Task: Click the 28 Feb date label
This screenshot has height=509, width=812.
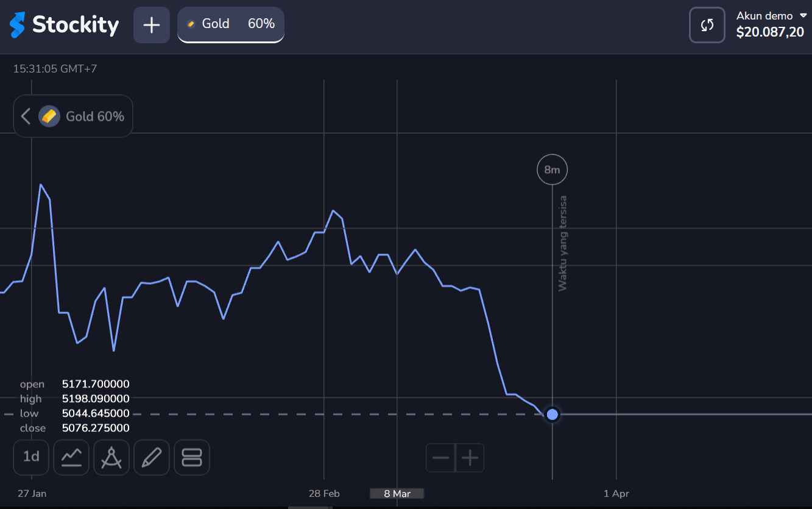Action: pyautogui.click(x=324, y=494)
